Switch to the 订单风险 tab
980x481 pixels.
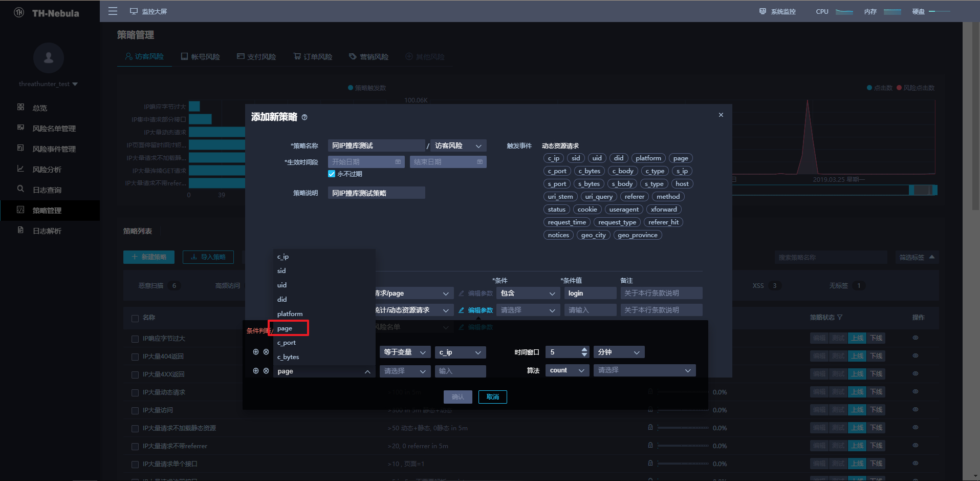[x=313, y=57]
